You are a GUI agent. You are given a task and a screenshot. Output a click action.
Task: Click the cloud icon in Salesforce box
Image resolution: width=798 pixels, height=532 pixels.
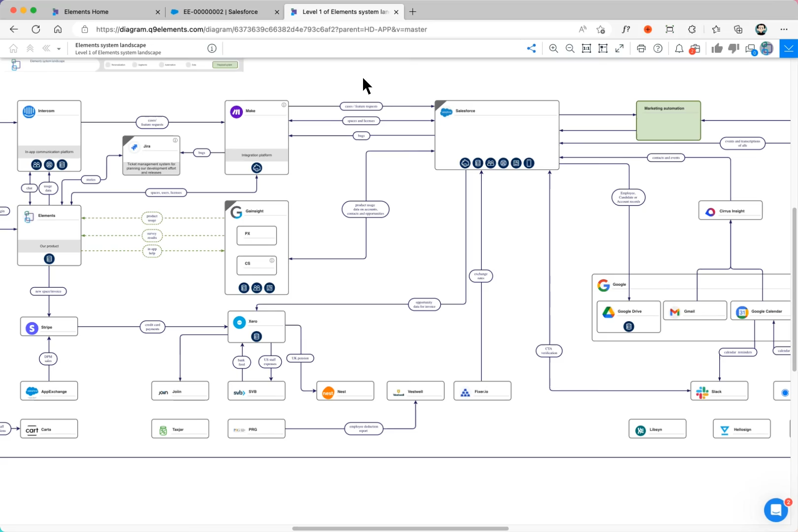(x=465, y=163)
